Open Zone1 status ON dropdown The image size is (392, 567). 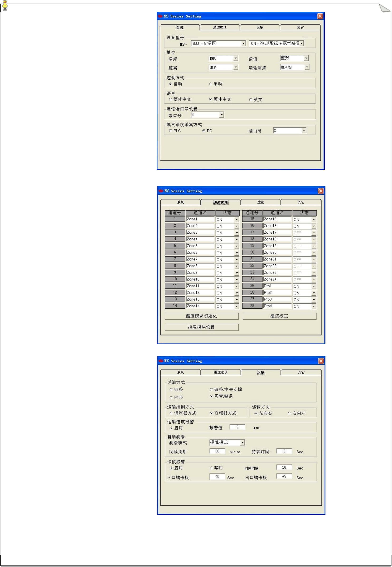pyautogui.click(x=237, y=219)
